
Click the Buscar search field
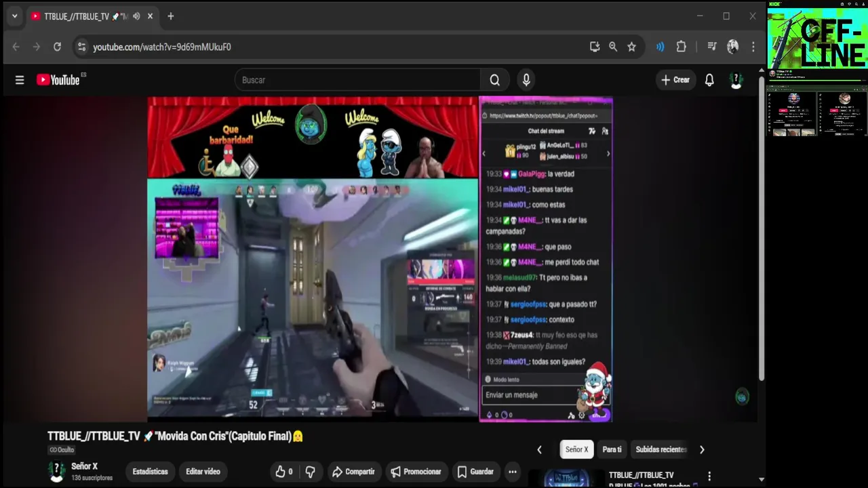[x=357, y=80]
